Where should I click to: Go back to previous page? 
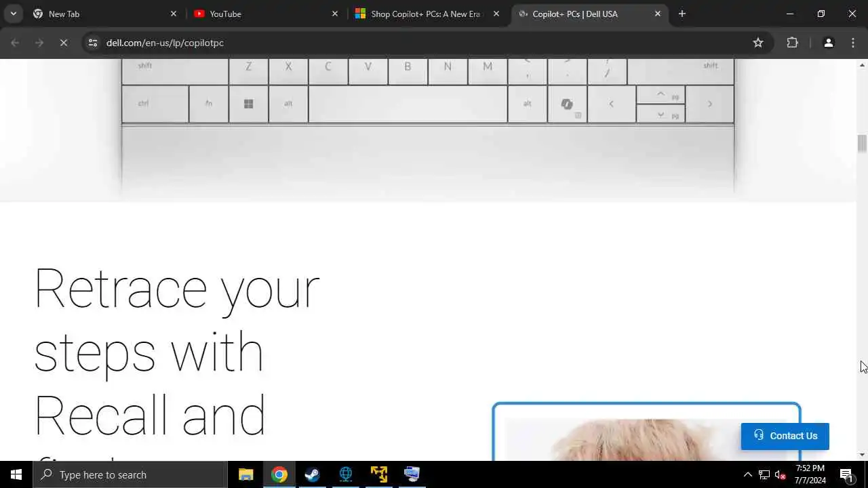[x=15, y=43]
